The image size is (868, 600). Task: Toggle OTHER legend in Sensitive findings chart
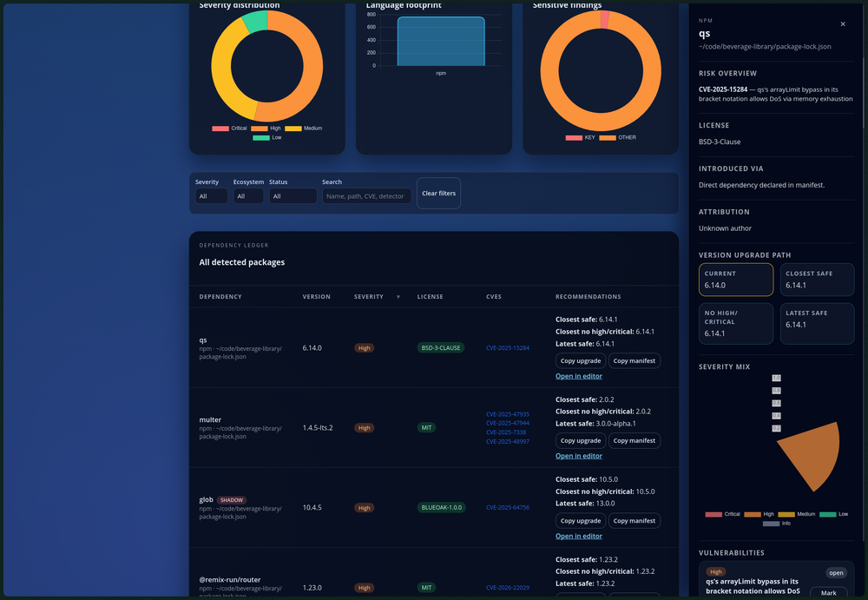(617, 137)
